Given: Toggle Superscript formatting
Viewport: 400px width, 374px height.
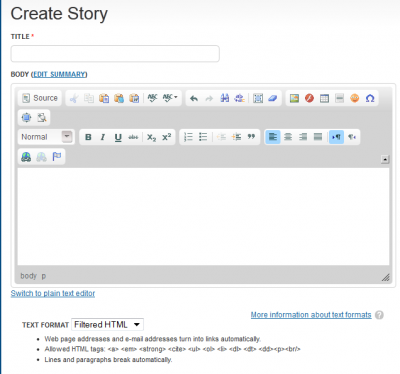Looking at the screenshot, I should point(166,137).
